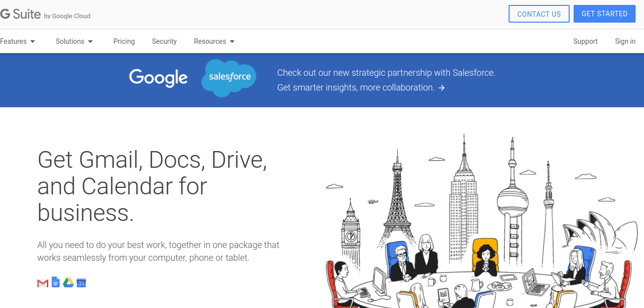The width and height of the screenshot is (644, 308).
Task: Go to the Pricing page
Action: (x=124, y=41)
